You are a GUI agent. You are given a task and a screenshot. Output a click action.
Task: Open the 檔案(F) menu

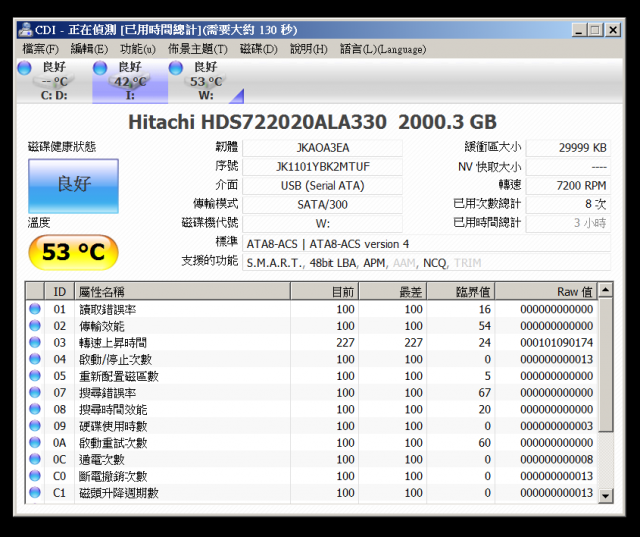tap(40, 49)
